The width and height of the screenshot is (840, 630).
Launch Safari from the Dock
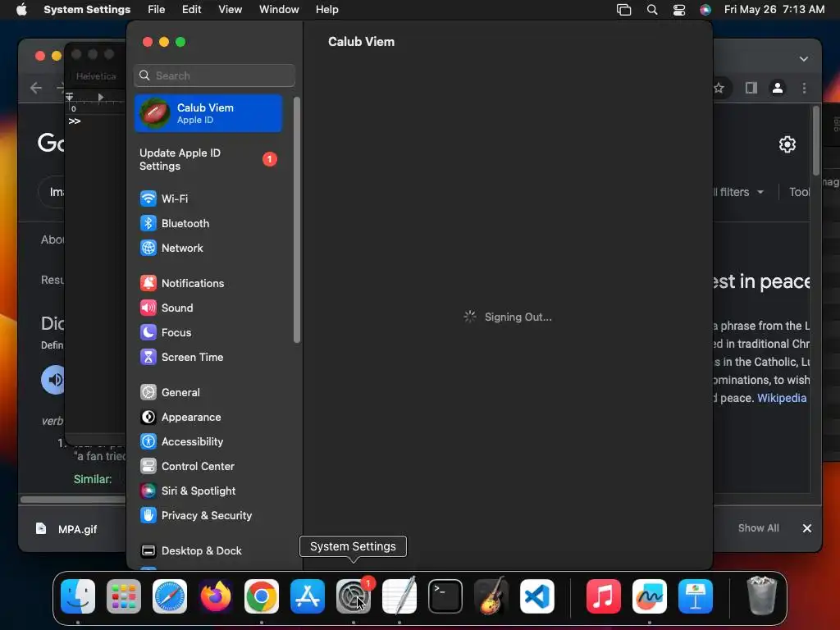click(170, 596)
